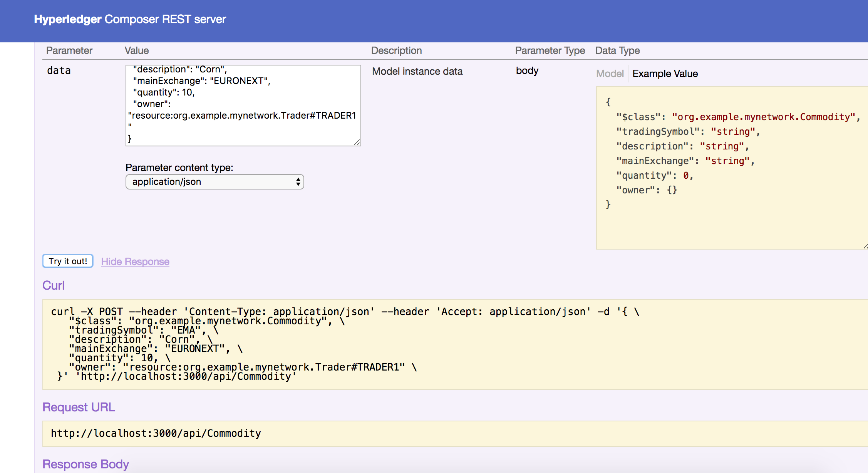868x473 pixels.
Task: Click the "tradingSymbol": "string" example line
Action: [688, 132]
